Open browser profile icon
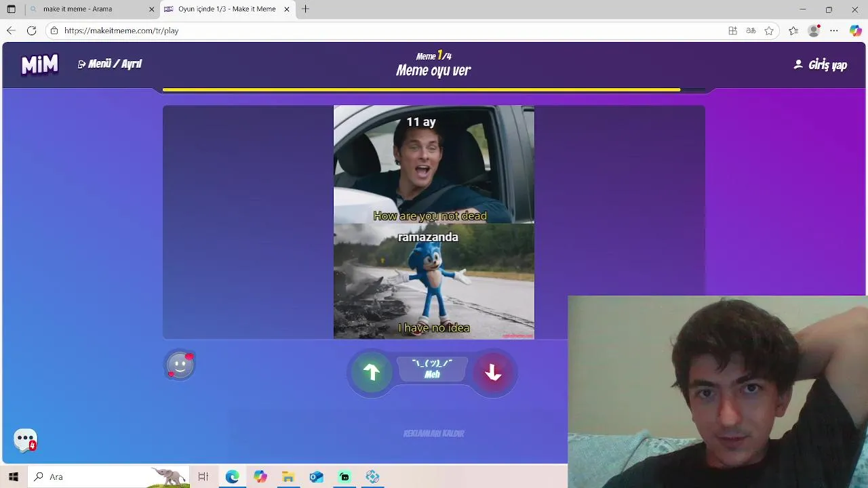The height and width of the screenshot is (488, 868). (814, 30)
